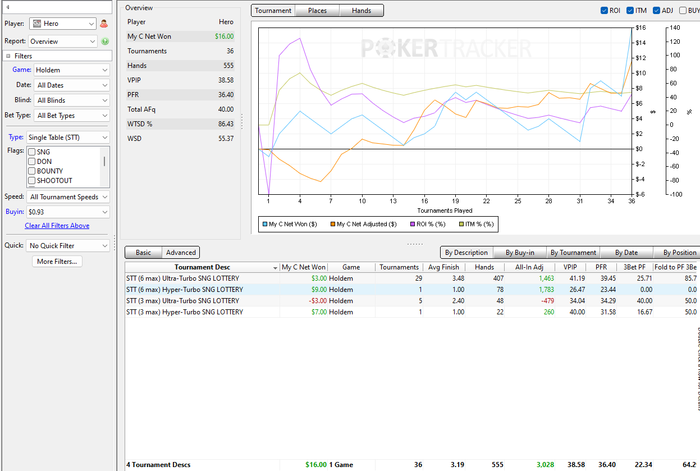Group results By Position

(x=679, y=253)
